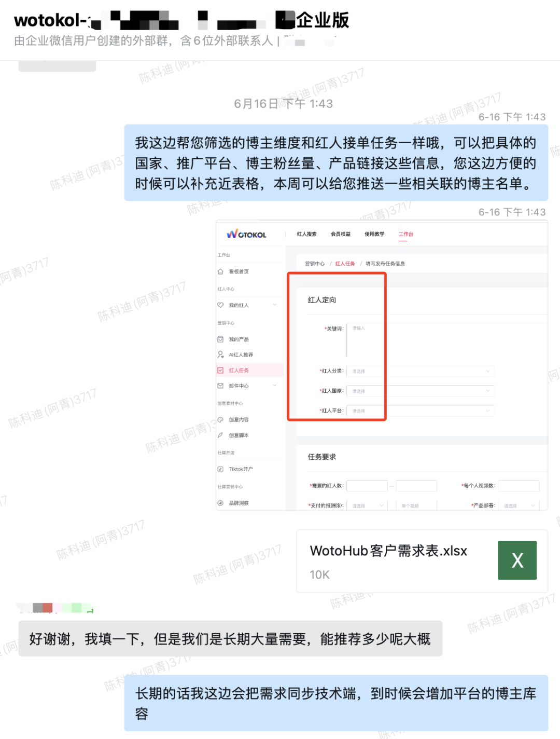The image size is (560, 739).
Task: Click the checkbox-style icon beside sidebar 红人任务
Action: coord(220,370)
